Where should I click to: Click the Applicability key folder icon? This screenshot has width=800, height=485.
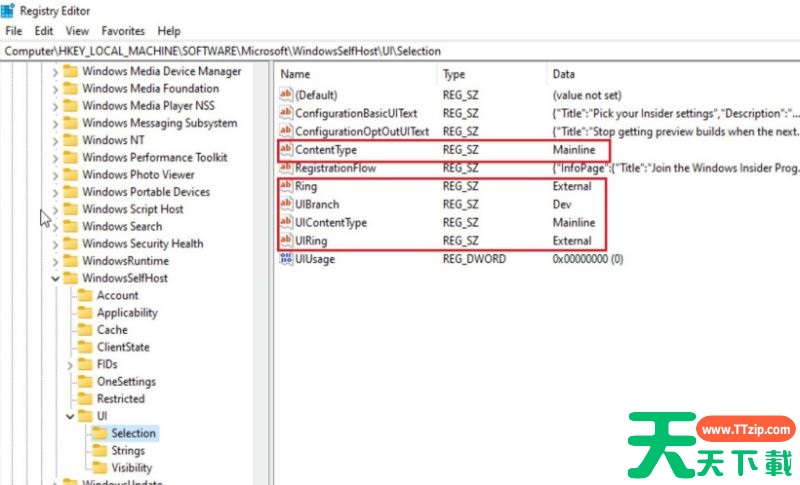pos(85,313)
